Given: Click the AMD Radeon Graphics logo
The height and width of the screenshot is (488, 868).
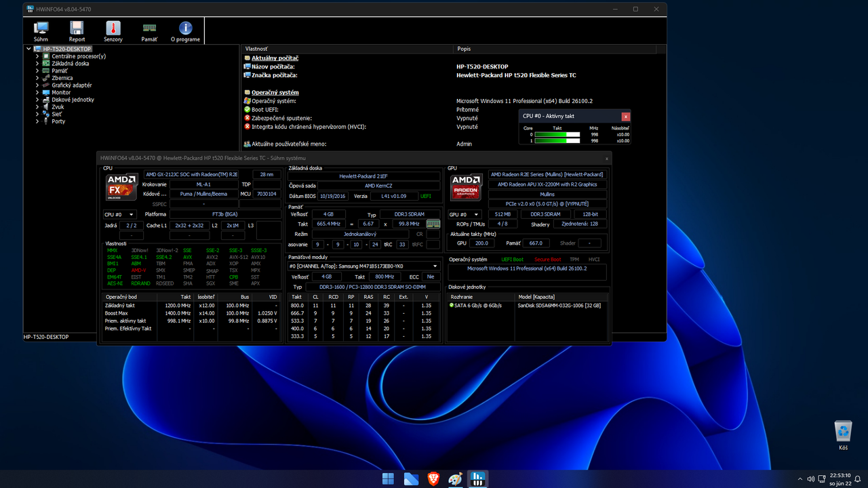Looking at the screenshot, I should 467,187.
